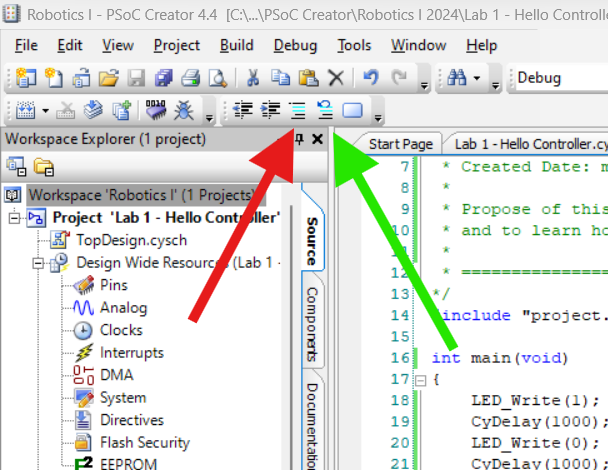The image size is (608, 470).
Task: Select the Documentation side tab
Action: [312, 426]
